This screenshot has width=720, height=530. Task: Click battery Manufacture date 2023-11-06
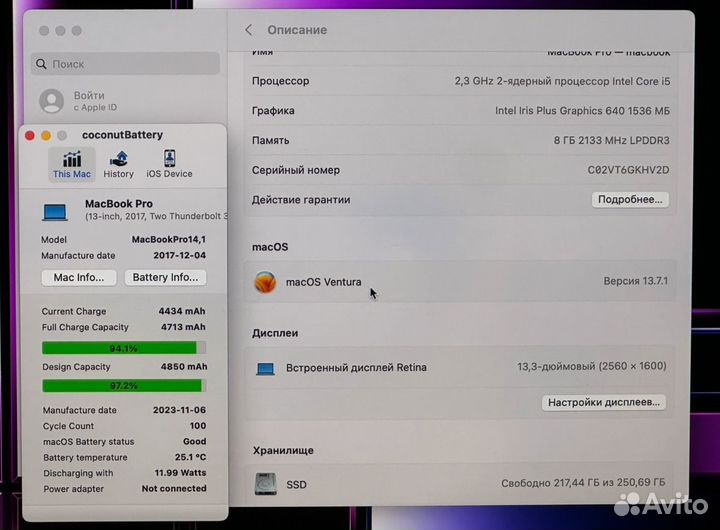(179, 410)
